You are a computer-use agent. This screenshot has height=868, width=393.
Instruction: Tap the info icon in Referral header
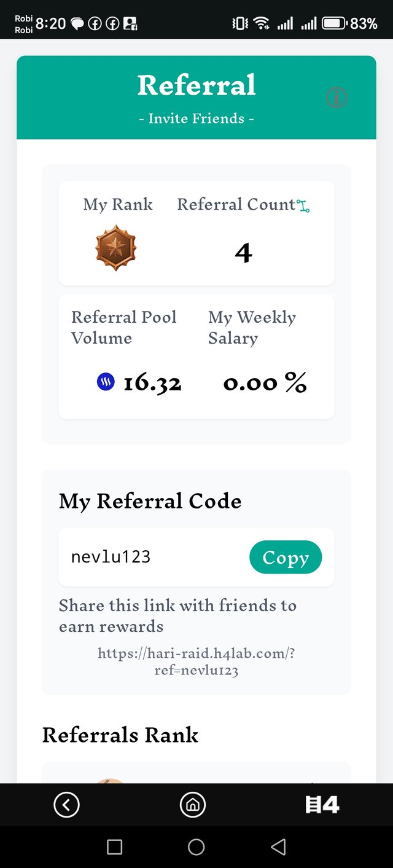[x=336, y=98]
